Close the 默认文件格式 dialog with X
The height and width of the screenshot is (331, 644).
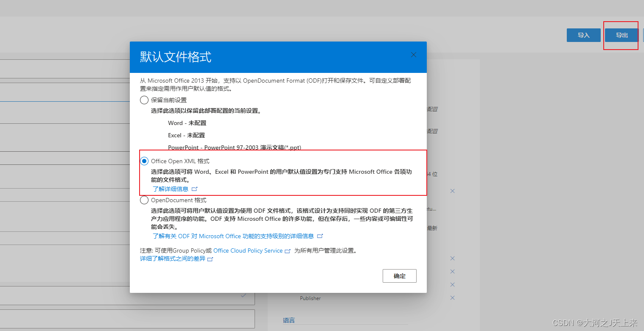[414, 55]
